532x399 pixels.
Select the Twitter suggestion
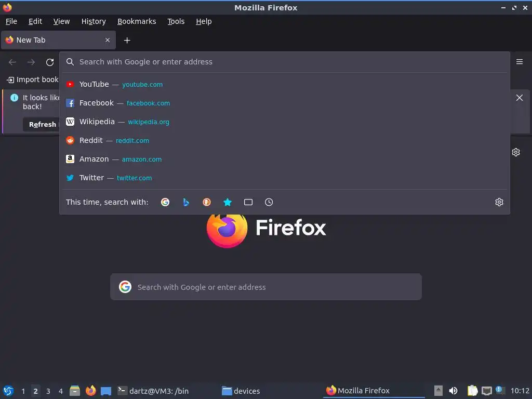point(284,178)
